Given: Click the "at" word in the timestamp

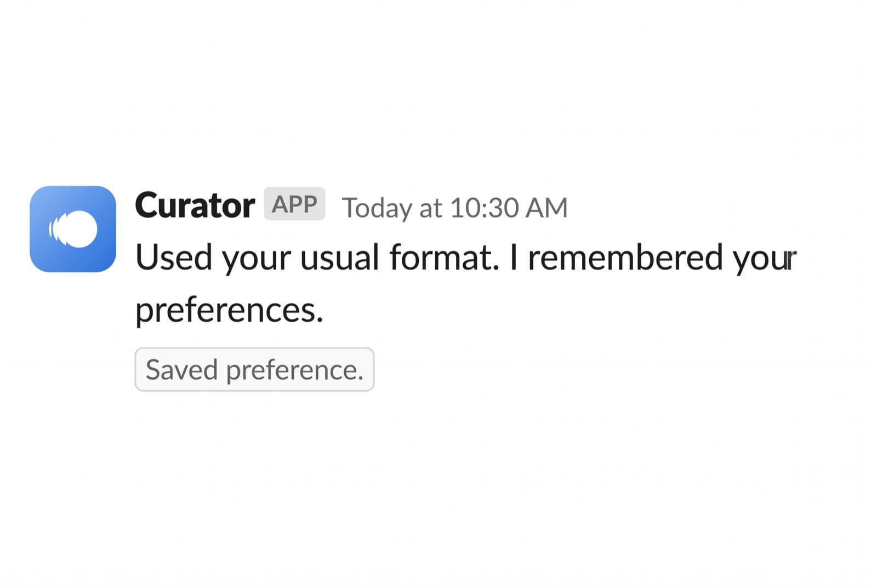Looking at the screenshot, I should coord(431,209).
